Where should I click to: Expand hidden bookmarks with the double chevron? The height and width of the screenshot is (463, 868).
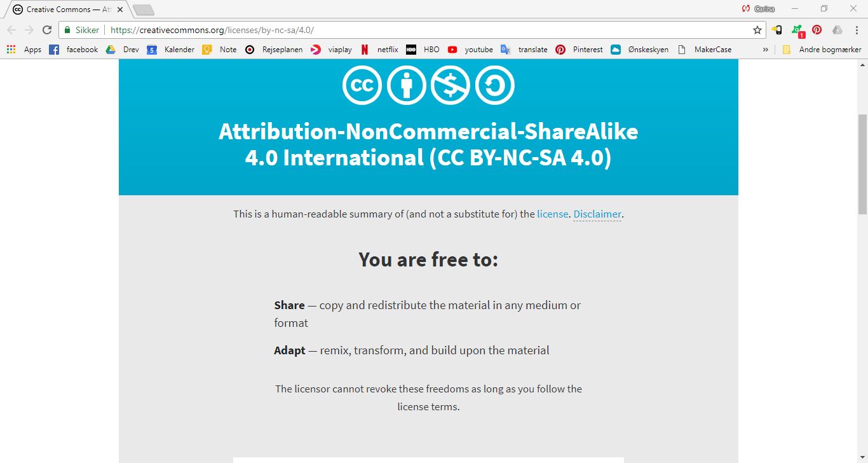point(765,50)
